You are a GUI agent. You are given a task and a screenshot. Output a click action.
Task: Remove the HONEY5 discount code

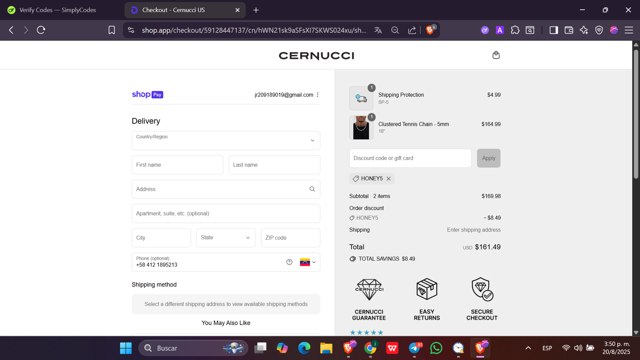coord(389,178)
